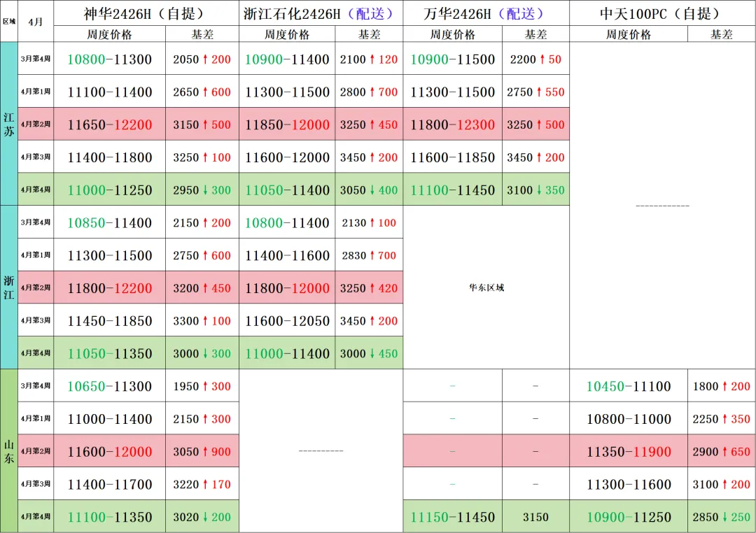Select the 中天100PC(自提) header
Image resolution: width=756 pixels, height=533 pixels.
[x=662, y=13]
